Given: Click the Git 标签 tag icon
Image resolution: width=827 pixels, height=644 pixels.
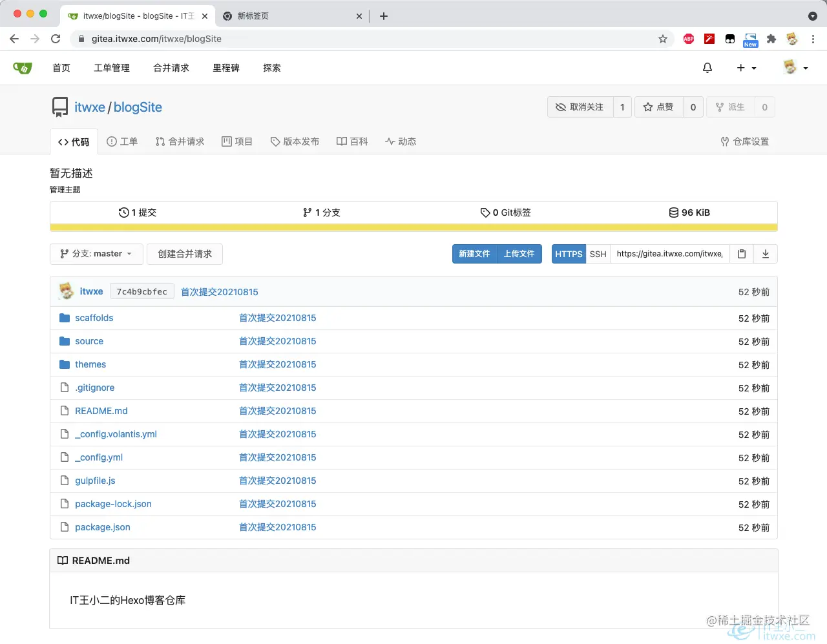Looking at the screenshot, I should pyautogui.click(x=486, y=212).
